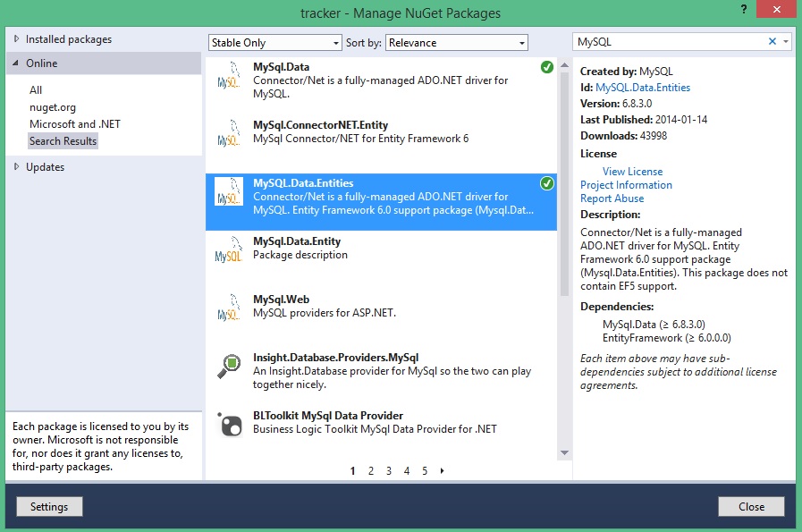Viewport: 802px width, 532px height.
Task: Click the MySql.Data package icon
Action: click(x=229, y=75)
